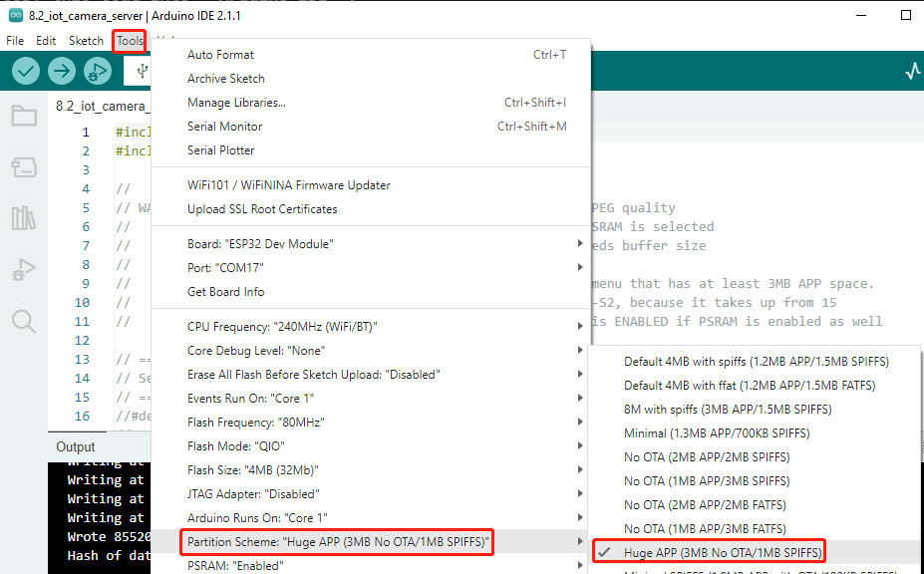Expand the Board "ESP32 Dev Module" submenu
Image resolution: width=924 pixels, height=574 pixels.
(371, 244)
